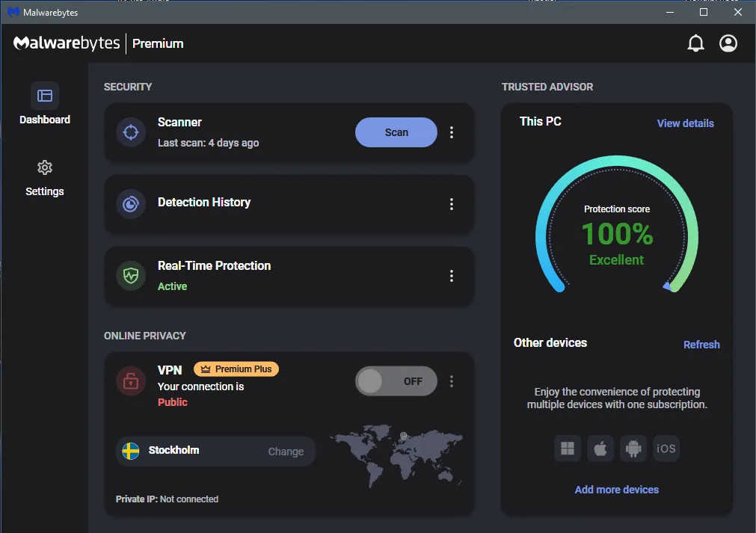The height and width of the screenshot is (533, 756).
Task: Toggle the VPN switch on
Action: click(x=396, y=381)
